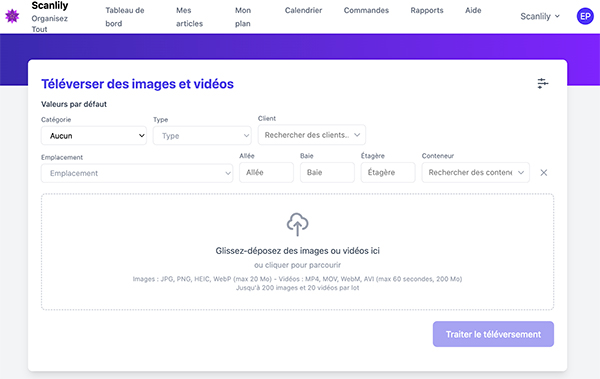Open the Calendrier page
Viewport: 600px width, 379px height.
(303, 10)
